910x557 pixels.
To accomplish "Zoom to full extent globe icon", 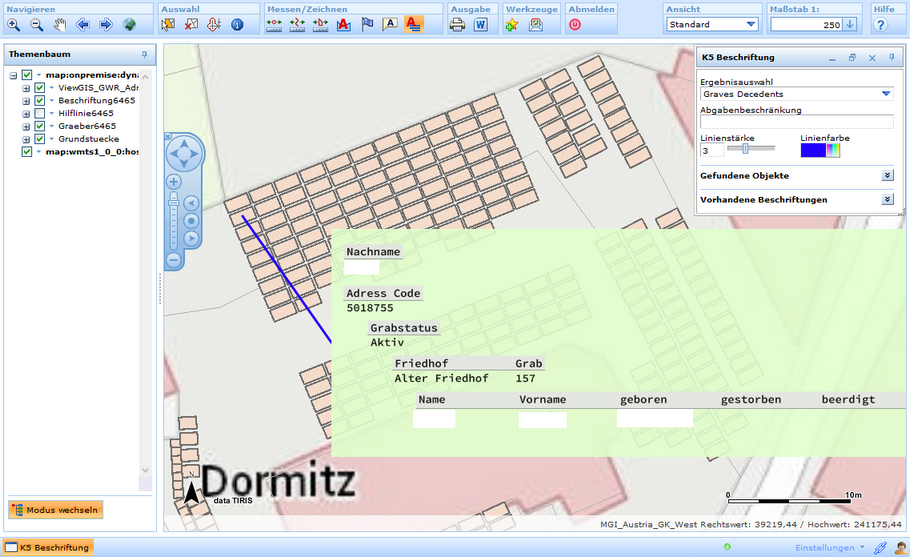I will click(x=129, y=25).
